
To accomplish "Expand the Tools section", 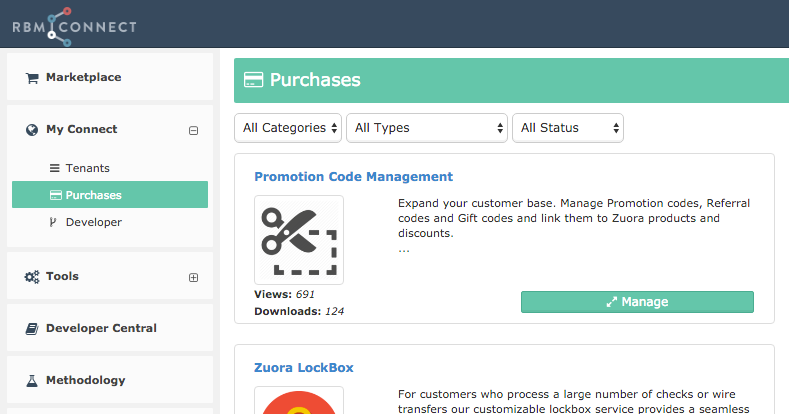I will click(x=193, y=278).
